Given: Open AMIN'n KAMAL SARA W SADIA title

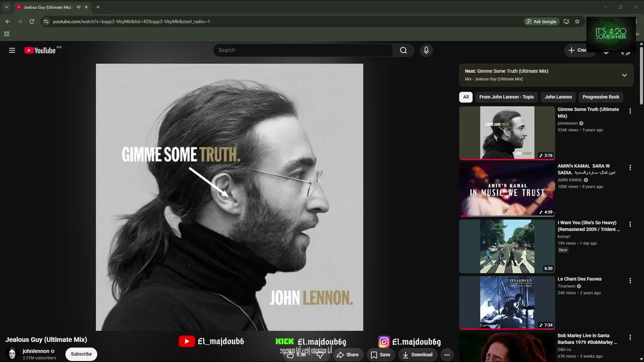Looking at the screenshot, I should (x=587, y=169).
